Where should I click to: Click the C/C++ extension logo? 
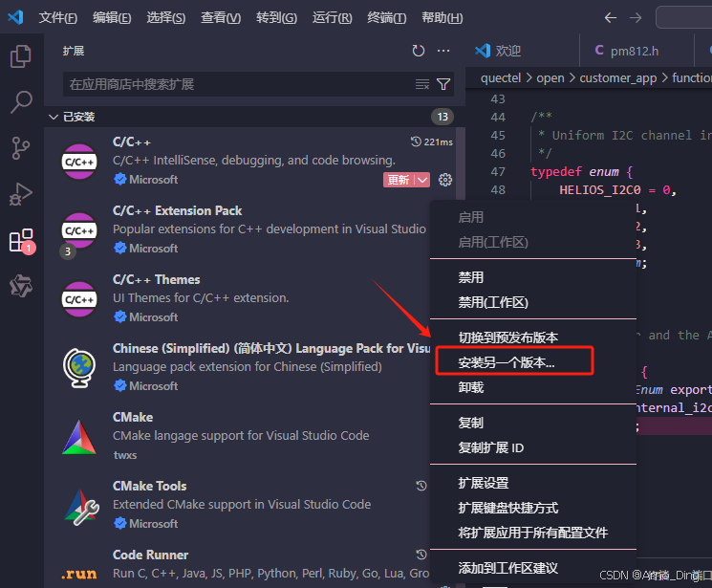[79, 162]
